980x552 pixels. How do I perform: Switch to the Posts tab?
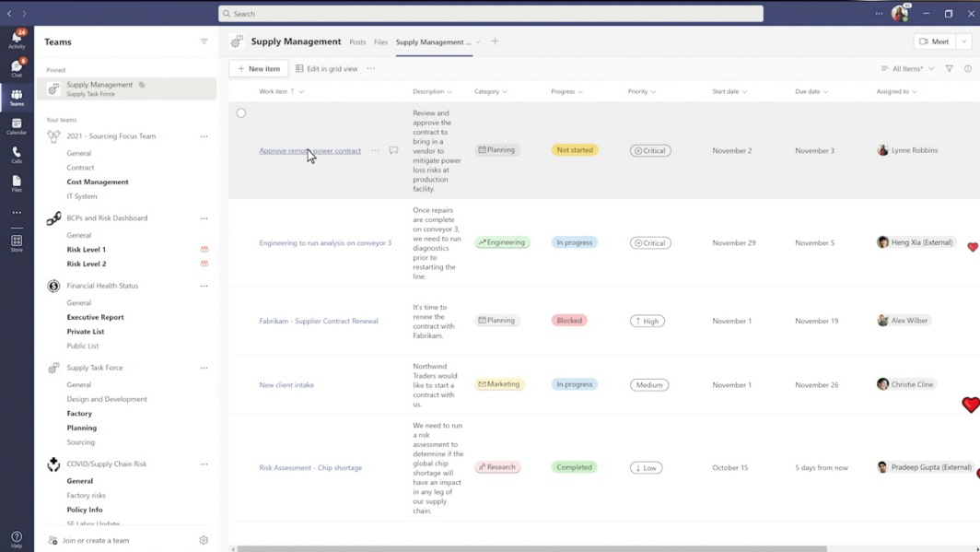pos(357,41)
